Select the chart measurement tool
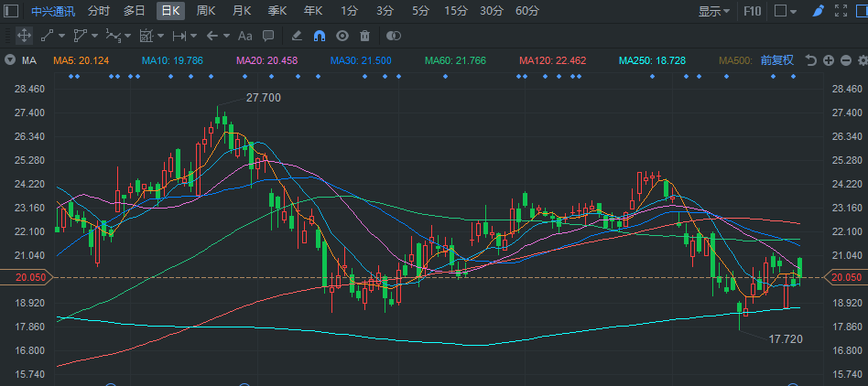 146,36
